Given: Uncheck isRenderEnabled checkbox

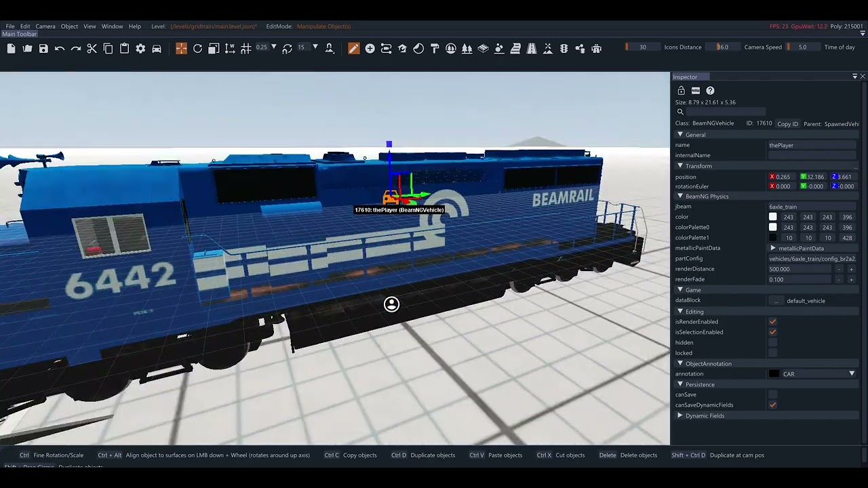Looking at the screenshot, I should pyautogui.click(x=772, y=322).
